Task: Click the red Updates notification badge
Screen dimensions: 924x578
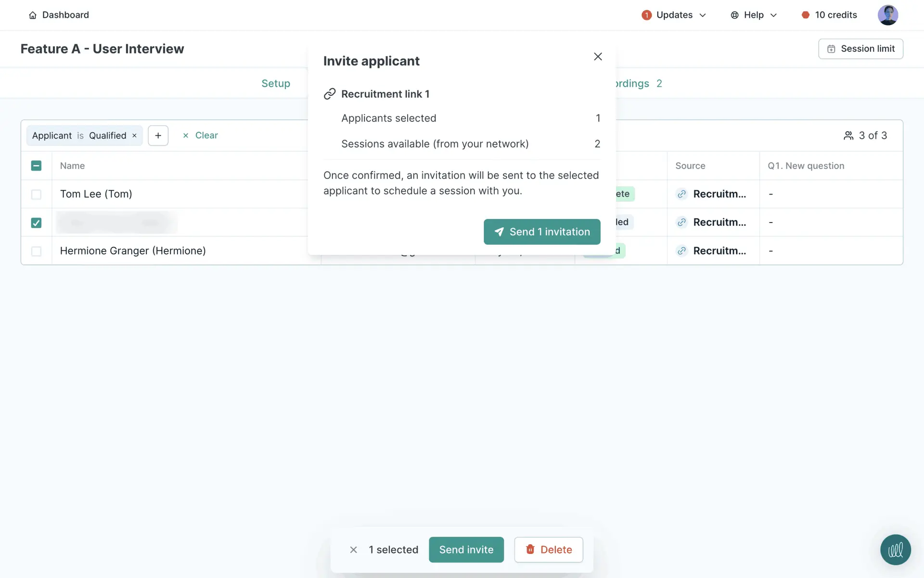Action: coord(646,15)
